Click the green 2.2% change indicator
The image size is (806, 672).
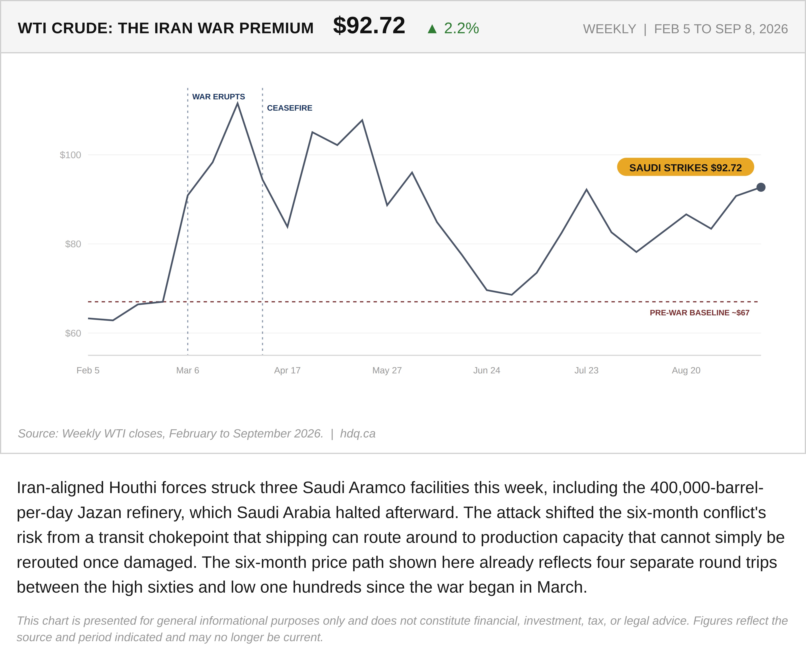pos(453,28)
